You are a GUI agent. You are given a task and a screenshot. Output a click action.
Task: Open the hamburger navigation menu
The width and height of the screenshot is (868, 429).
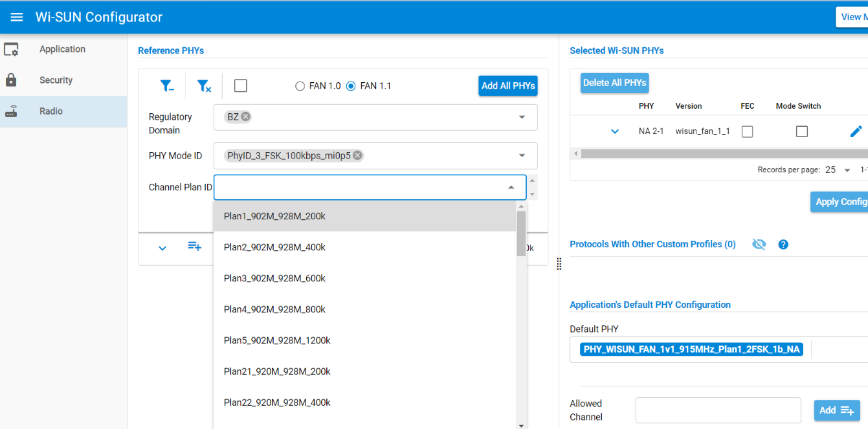(x=17, y=17)
